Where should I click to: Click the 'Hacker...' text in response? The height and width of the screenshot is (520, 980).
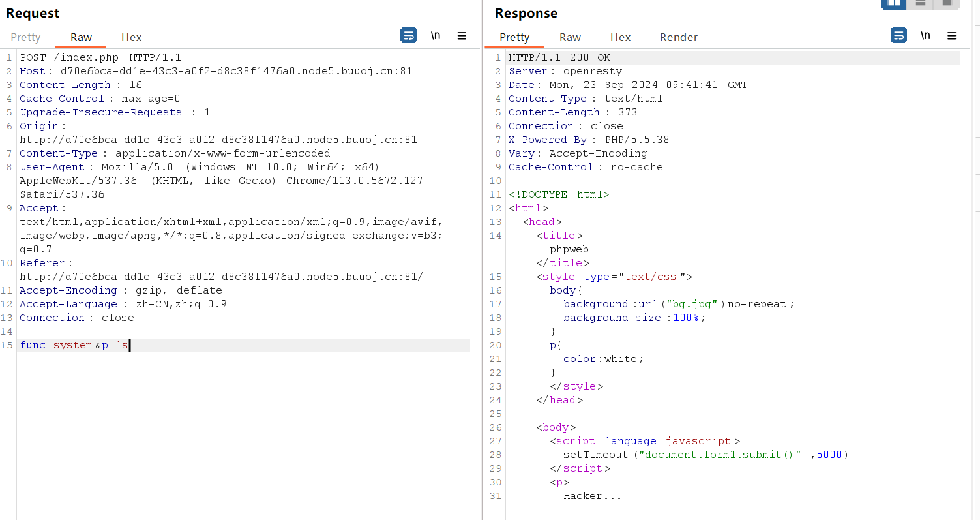point(592,496)
